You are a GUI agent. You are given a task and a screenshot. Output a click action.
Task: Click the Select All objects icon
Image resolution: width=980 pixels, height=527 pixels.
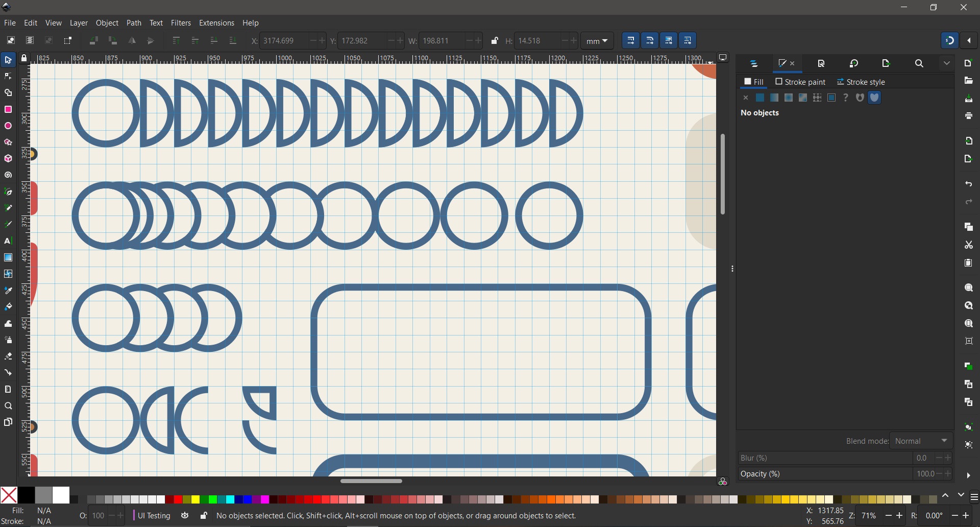pos(11,41)
